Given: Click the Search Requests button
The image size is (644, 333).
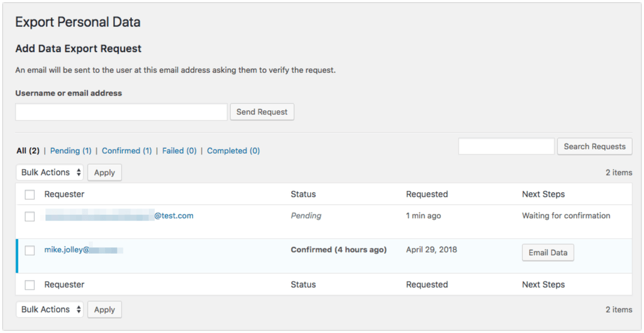Looking at the screenshot, I should [x=595, y=146].
